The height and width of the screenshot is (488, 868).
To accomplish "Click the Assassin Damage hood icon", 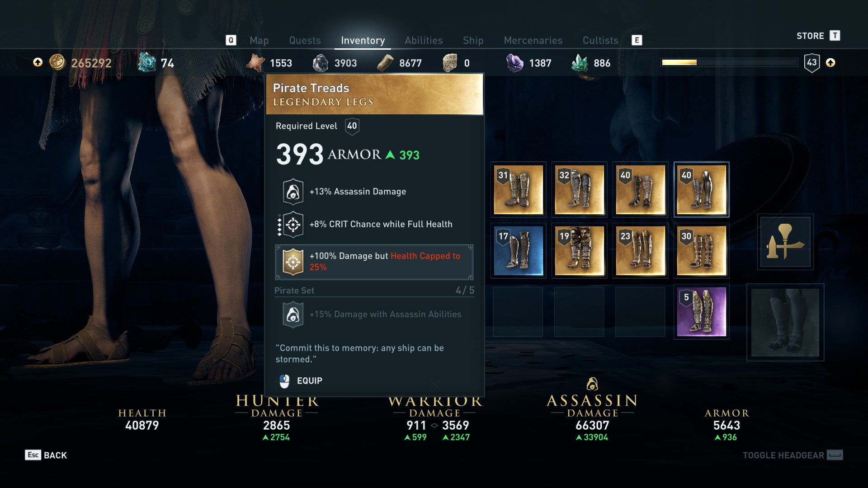I will pyautogui.click(x=592, y=384).
